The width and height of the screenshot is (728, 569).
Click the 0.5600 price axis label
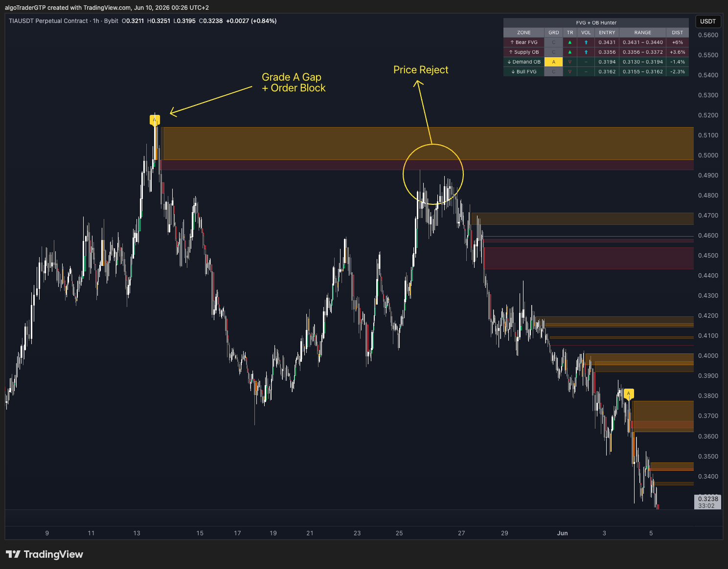708,35
